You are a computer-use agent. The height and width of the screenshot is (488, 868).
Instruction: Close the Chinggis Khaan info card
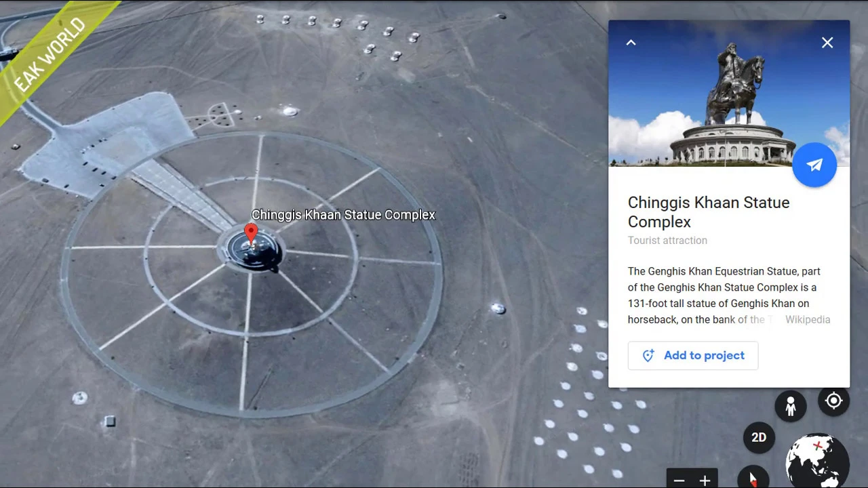tap(827, 43)
